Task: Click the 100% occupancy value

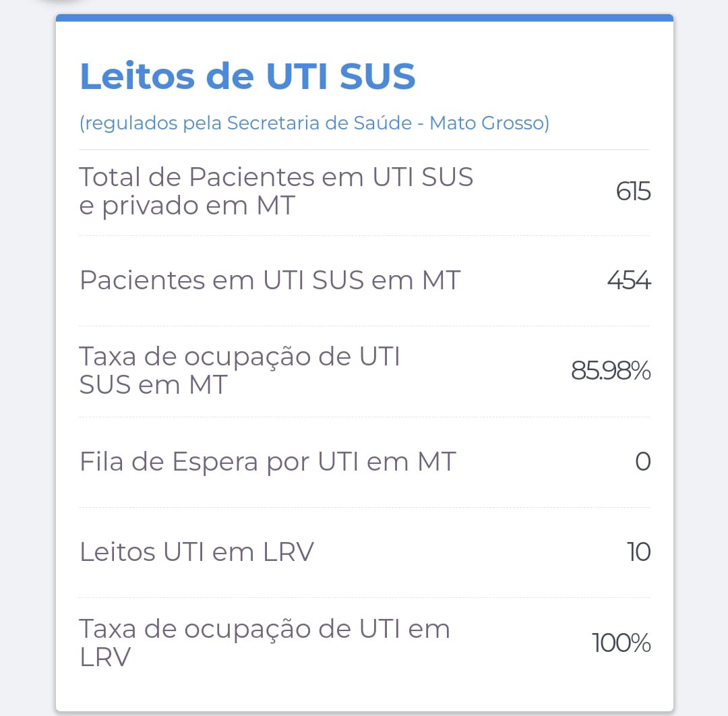Action: 621,643
